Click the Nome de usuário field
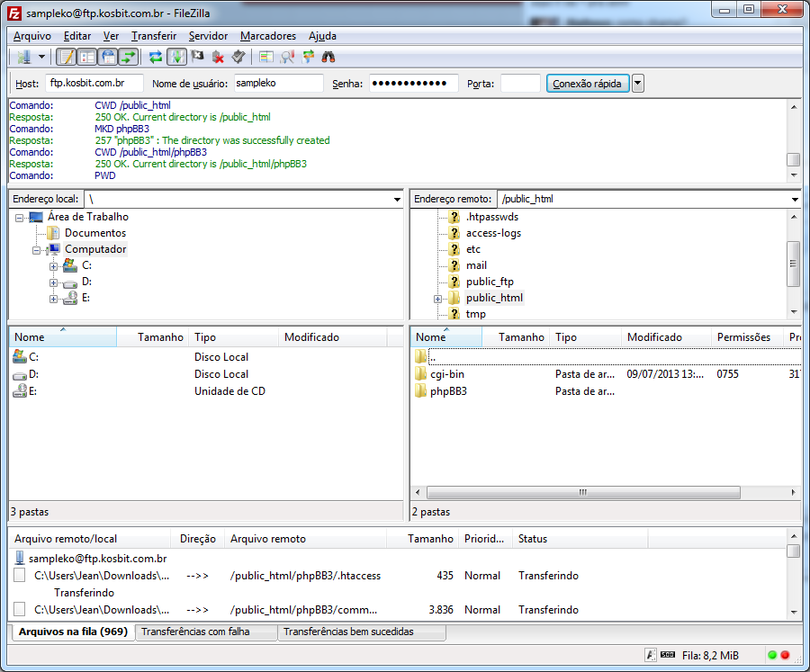Screen dimensions: 810x672 point(278,83)
